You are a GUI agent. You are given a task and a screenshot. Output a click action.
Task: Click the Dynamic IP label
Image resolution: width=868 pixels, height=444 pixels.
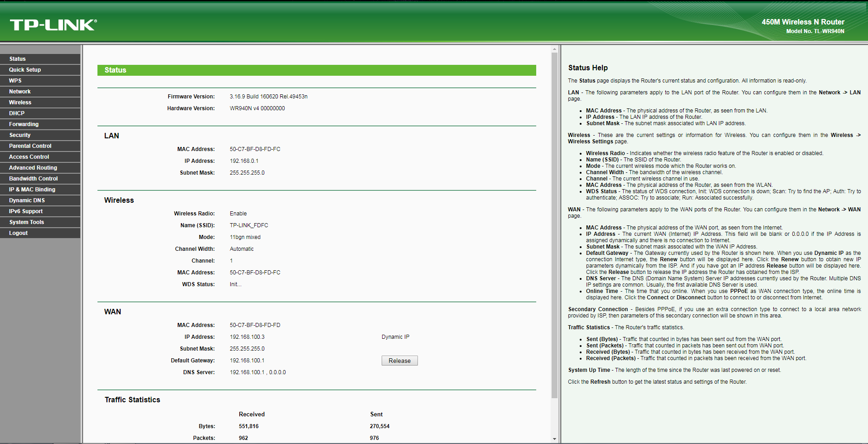pyautogui.click(x=395, y=337)
